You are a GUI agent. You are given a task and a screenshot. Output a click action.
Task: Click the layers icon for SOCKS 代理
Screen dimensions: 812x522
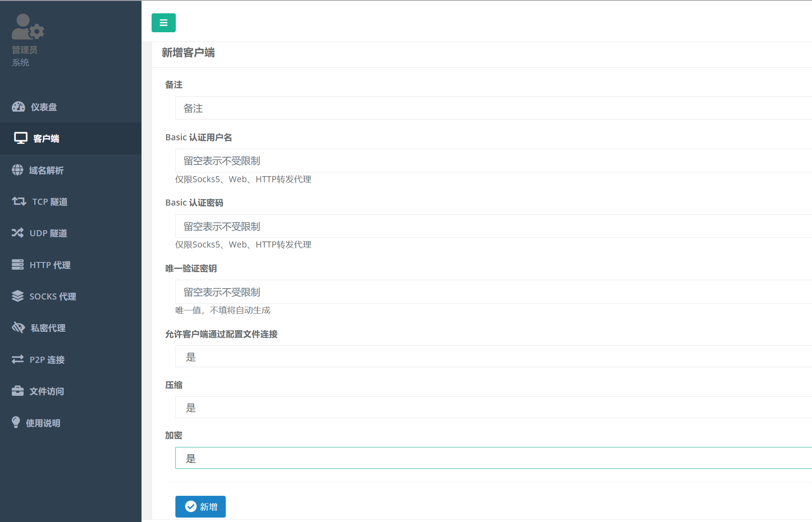click(x=18, y=296)
